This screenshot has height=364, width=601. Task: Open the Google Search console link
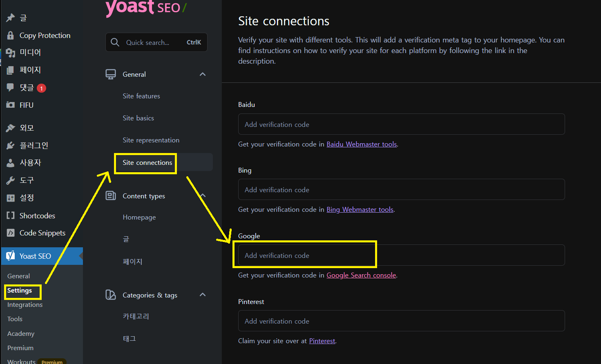[x=361, y=275]
